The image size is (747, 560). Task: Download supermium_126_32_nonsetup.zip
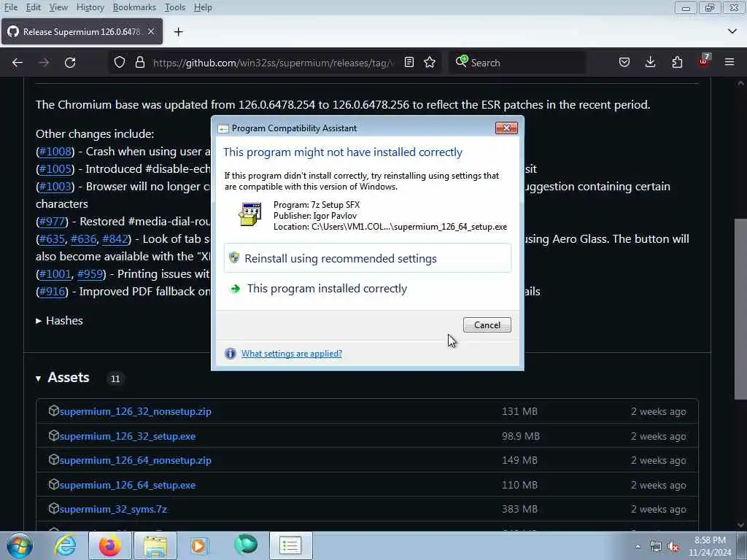point(135,411)
